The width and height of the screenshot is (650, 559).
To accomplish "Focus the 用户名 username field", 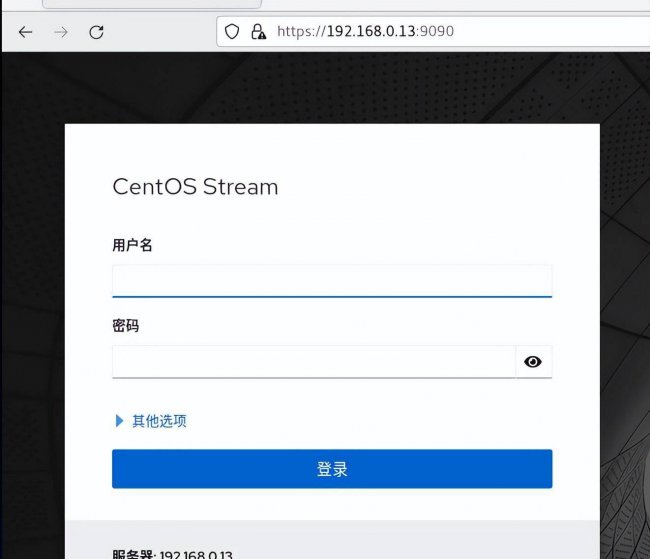I will tap(332, 281).
